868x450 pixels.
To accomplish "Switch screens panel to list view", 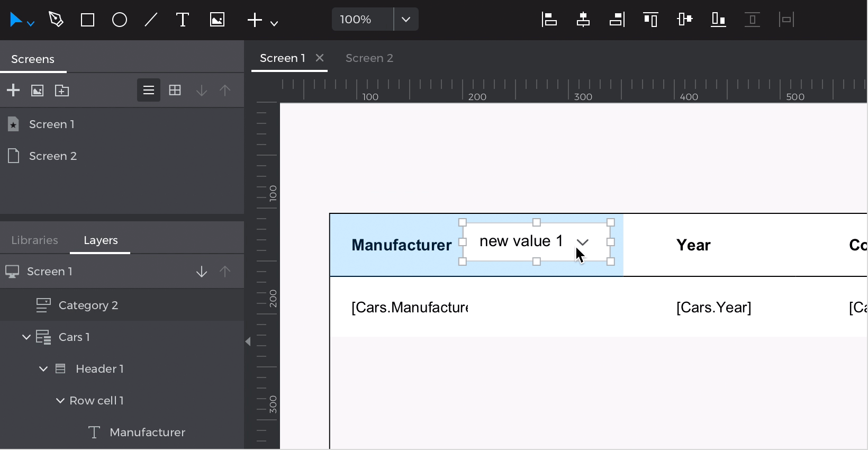I will (149, 91).
